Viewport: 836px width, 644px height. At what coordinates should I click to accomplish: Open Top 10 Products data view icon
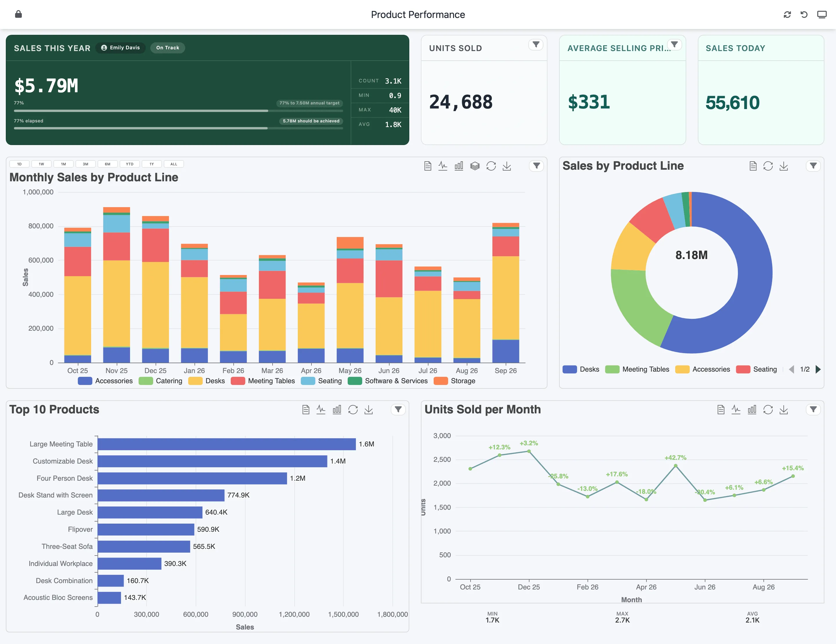click(x=306, y=410)
